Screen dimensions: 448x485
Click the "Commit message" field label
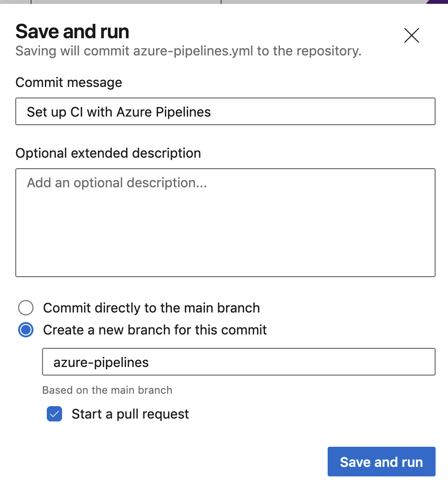pyautogui.click(x=69, y=82)
